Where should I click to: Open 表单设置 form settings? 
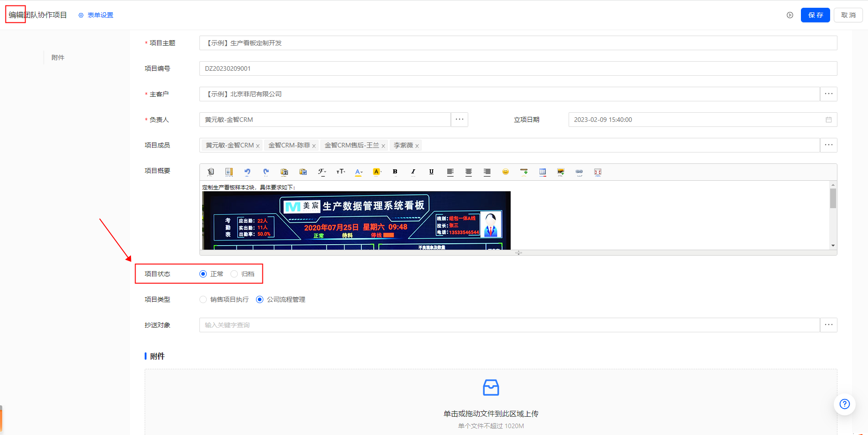tap(96, 15)
